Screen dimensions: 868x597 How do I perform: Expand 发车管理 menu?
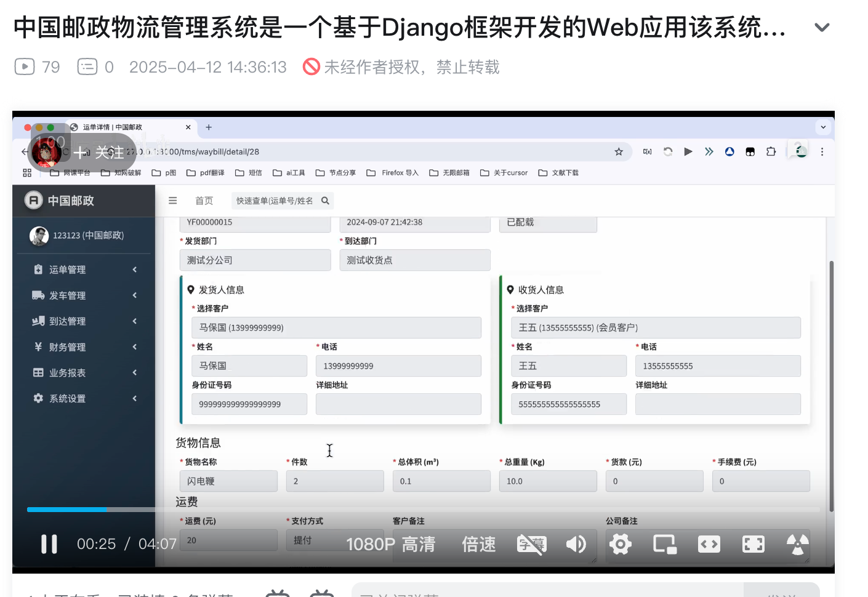click(x=84, y=295)
